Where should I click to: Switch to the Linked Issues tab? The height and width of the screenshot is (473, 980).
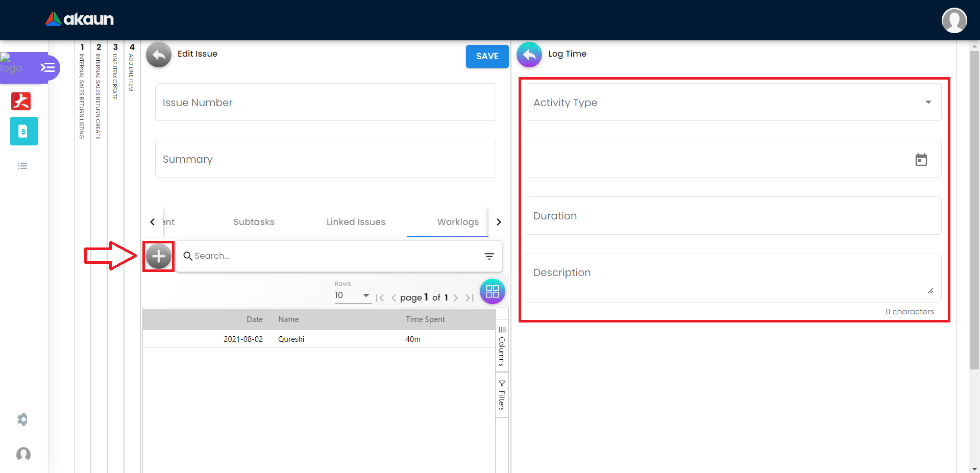click(356, 222)
